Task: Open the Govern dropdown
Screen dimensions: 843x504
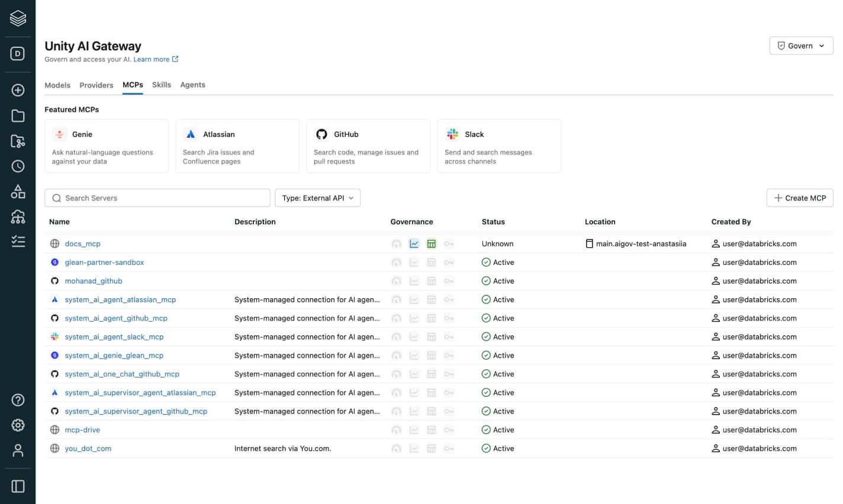Action: (x=801, y=46)
